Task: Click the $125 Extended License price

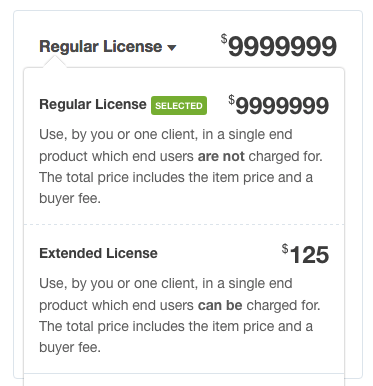Action: (x=306, y=254)
